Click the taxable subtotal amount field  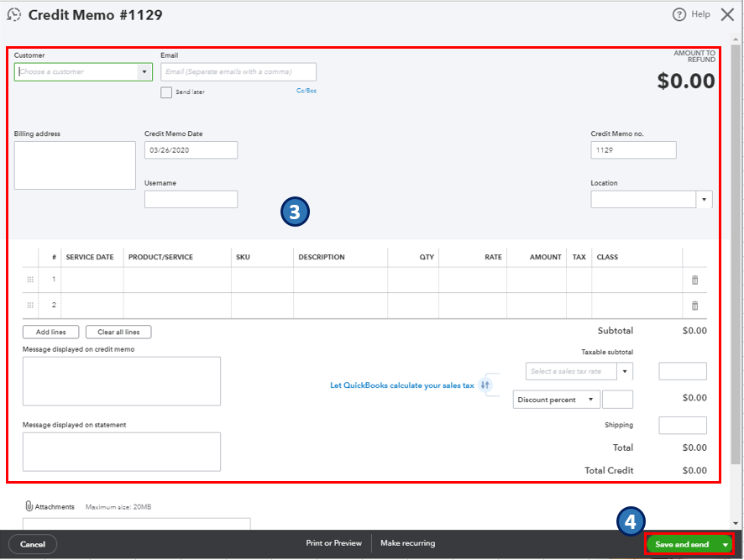[683, 371]
